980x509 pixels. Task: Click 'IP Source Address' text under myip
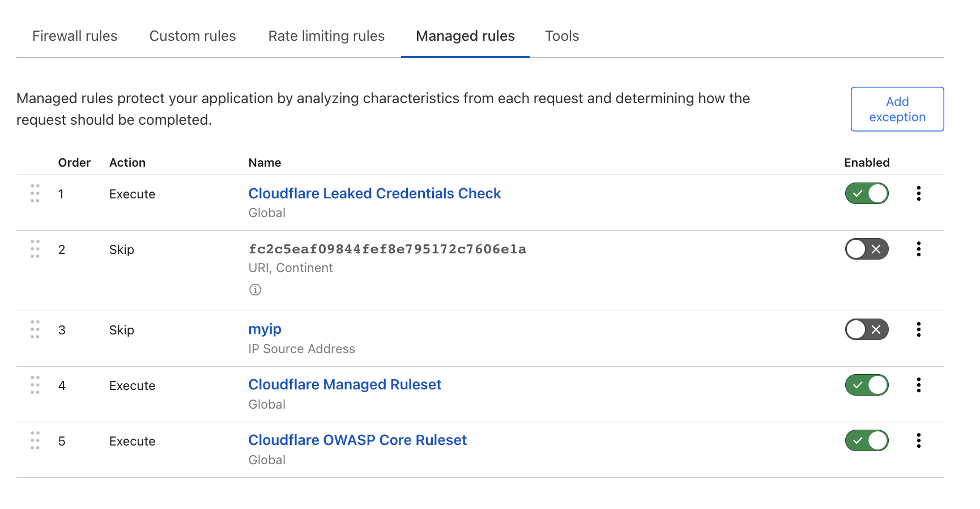[301, 349]
